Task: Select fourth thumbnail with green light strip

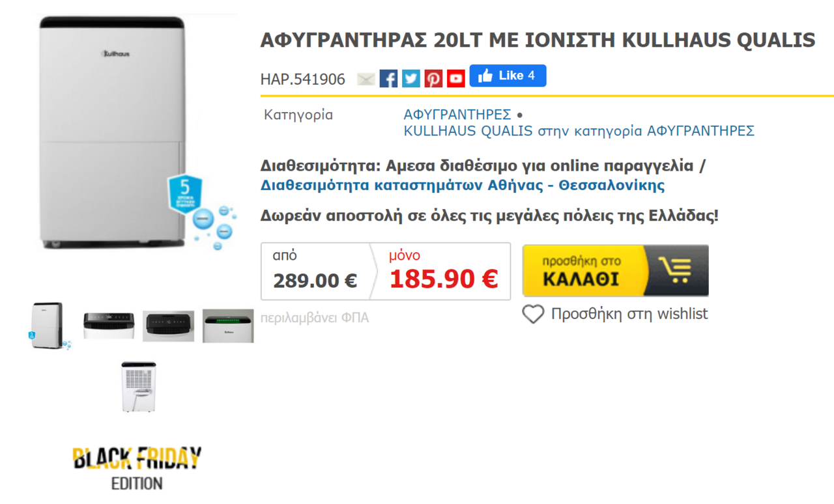Action: click(x=228, y=326)
